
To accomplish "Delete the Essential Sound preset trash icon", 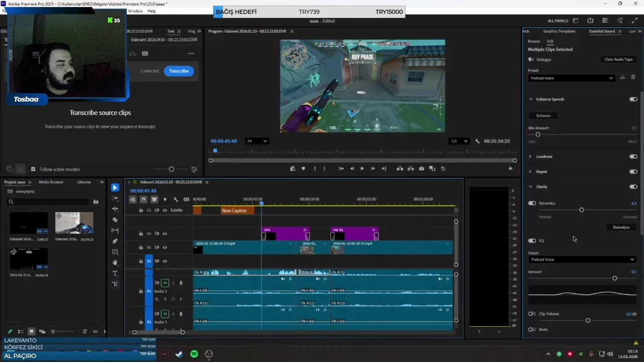I will pyautogui.click(x=633, y=77).
